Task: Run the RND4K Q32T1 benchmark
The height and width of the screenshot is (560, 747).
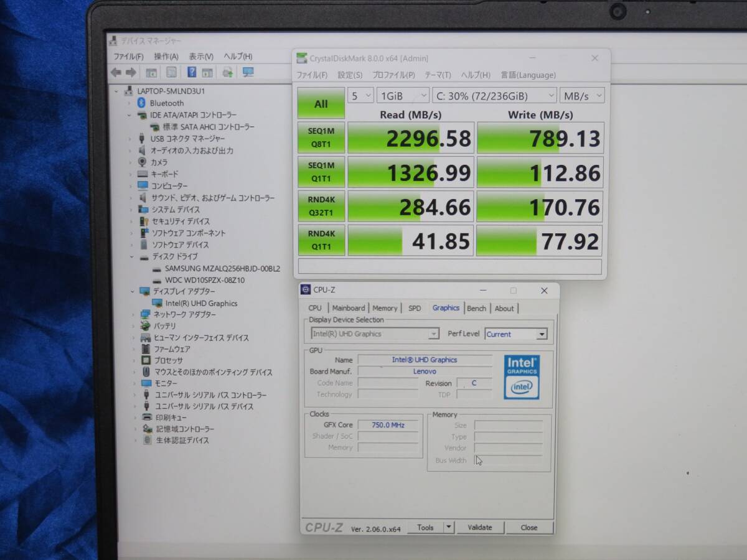Action: click(321, 206)
